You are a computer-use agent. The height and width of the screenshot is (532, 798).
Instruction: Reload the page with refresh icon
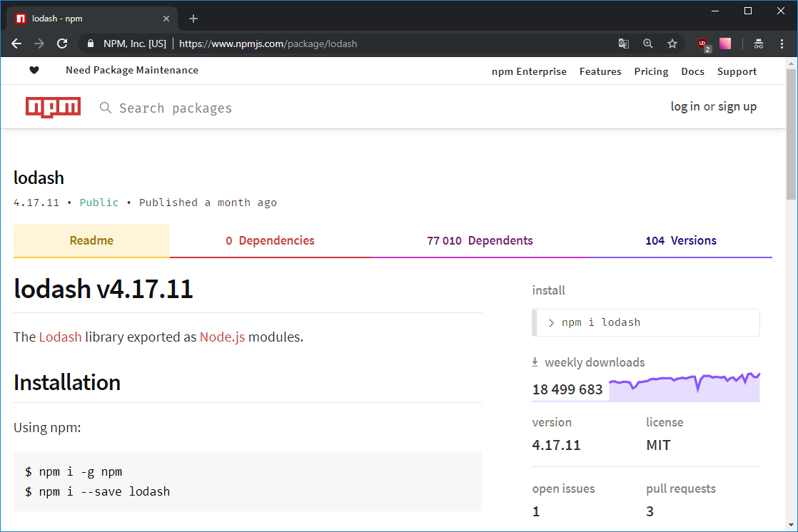click(x=62, y=44)
